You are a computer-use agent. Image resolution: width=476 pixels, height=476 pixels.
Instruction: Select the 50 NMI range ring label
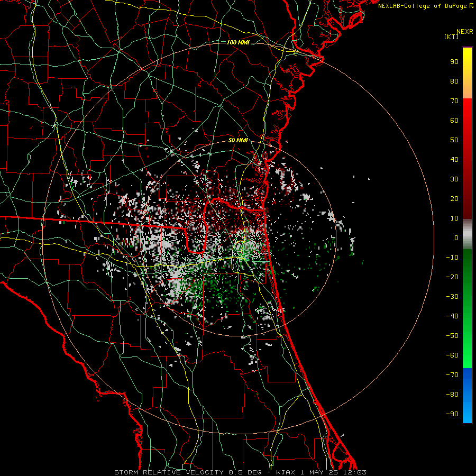[238, 140]
